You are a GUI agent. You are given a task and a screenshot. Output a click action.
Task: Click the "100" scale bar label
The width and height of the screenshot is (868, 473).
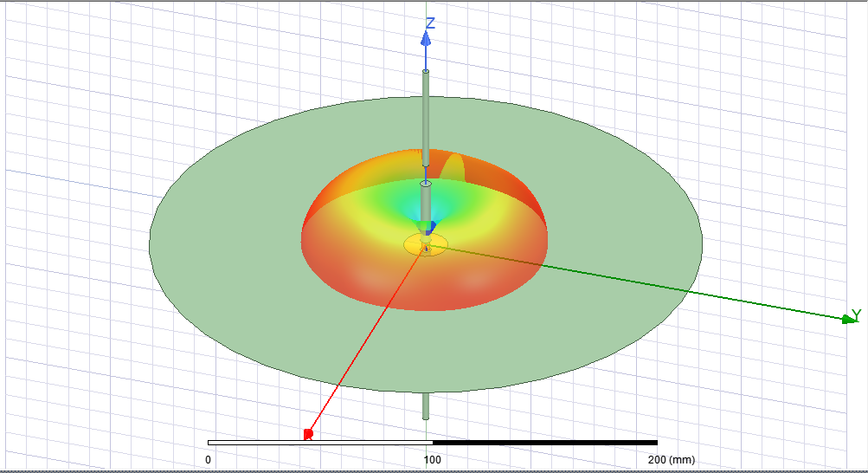433,459
